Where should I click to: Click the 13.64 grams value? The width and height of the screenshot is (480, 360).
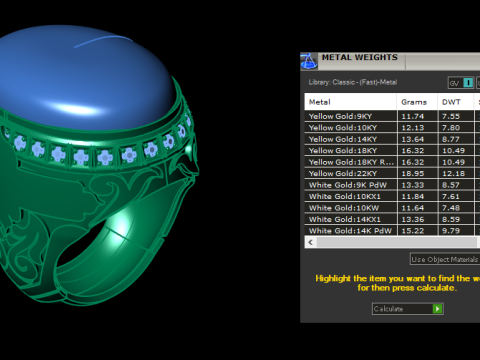coord(413,139)
